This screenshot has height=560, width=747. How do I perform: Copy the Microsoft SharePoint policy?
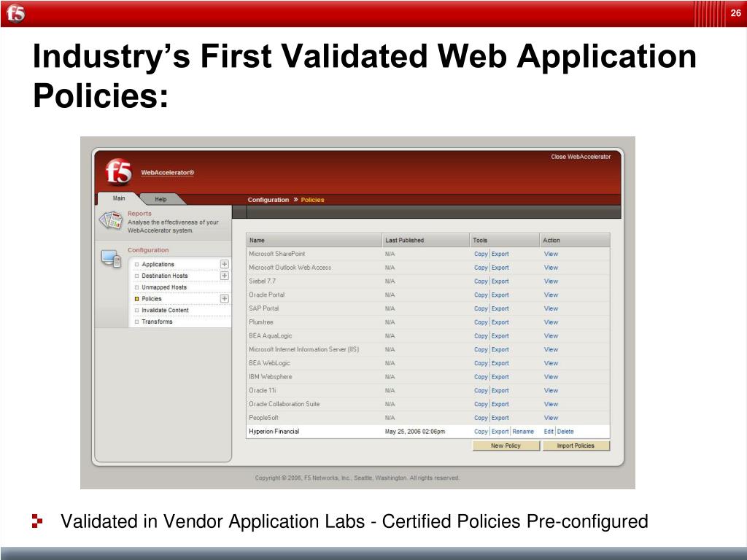pos(481,254)
